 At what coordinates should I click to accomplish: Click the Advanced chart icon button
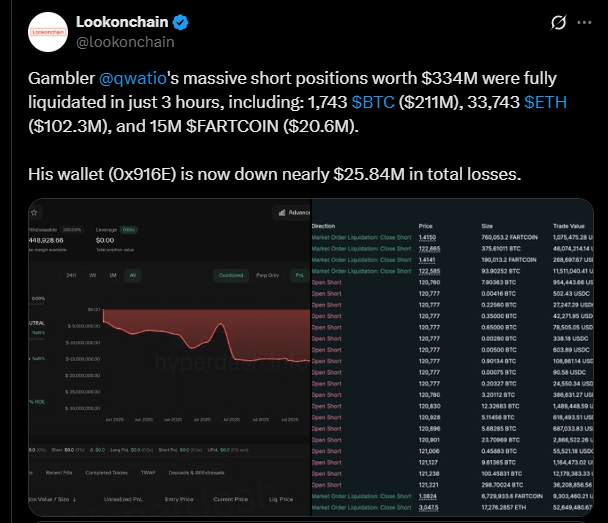click(292, 212)
